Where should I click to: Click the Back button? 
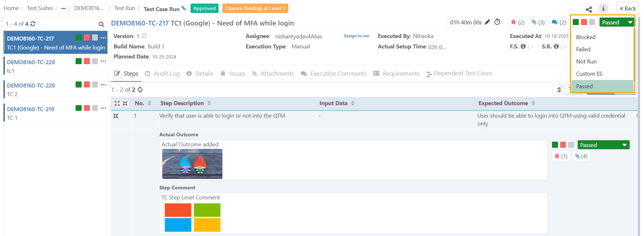click(x=628, y=9)
